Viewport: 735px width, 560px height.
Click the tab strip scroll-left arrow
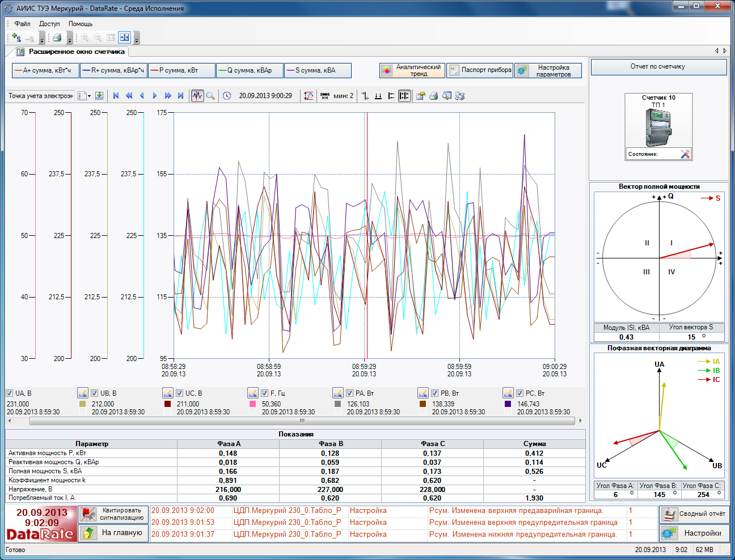point(717,51)
